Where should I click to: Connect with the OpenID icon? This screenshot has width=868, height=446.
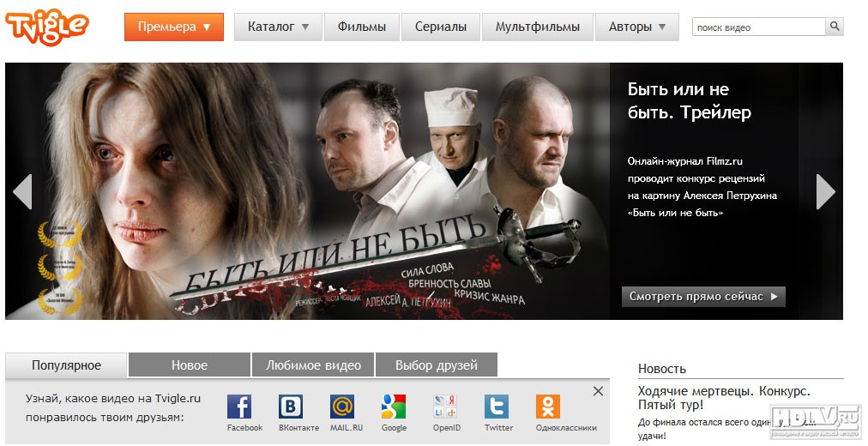pos(445,407)
